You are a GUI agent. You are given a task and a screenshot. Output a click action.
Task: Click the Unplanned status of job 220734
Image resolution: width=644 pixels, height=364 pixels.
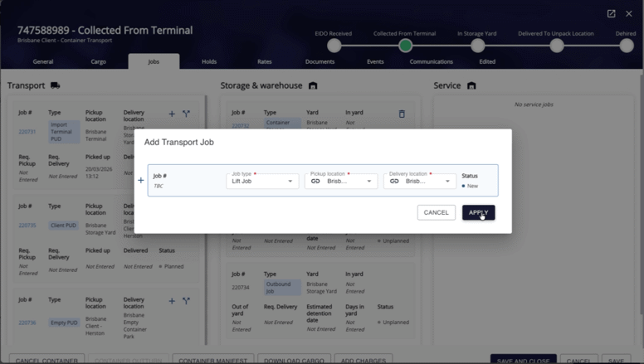click(x=396, y=323)
